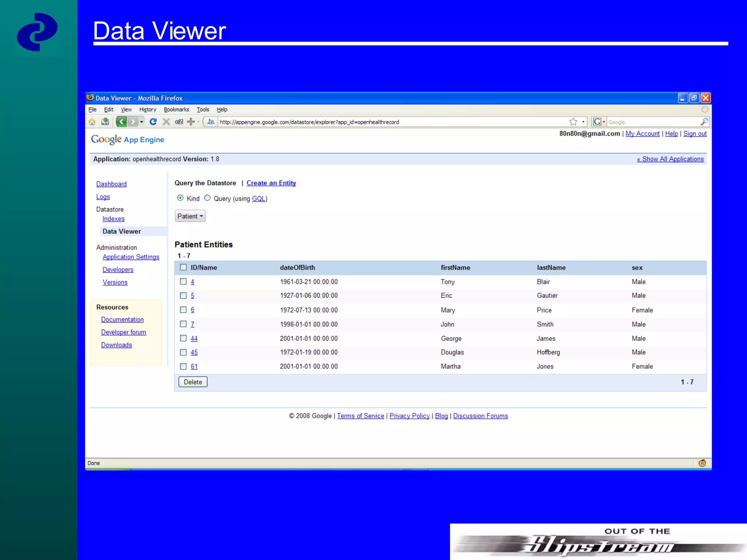Open the Privacy Policy link
The height and width of the screenshot is (560, 747).
(x=409, y=416)
